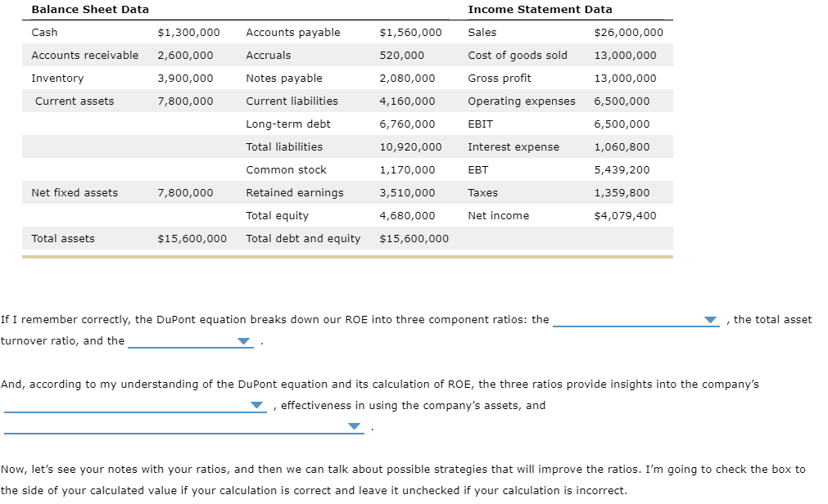This screenshot has width=828, height=504.
Task: Click the blue triangle next to 'the total asset'
Action: tap(710, 320)
